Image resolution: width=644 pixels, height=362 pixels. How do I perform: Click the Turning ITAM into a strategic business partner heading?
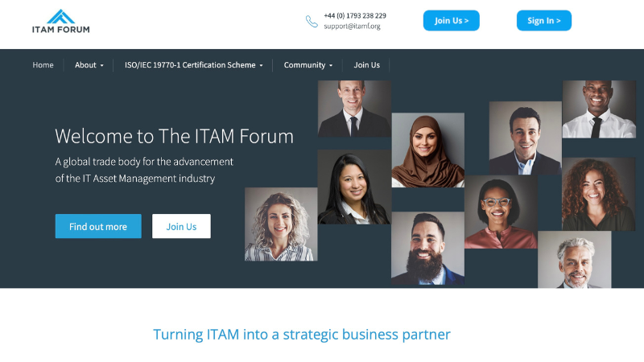[302, 335]
